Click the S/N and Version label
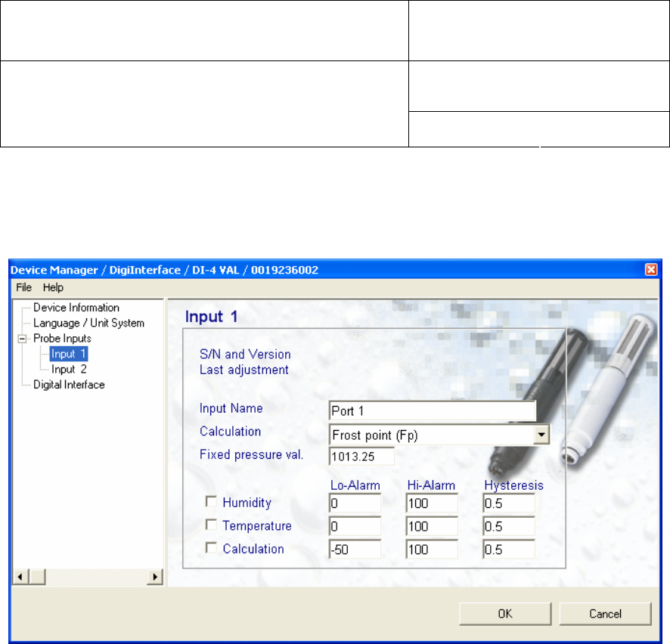Image resolution: width=670 pixels, height=644 pixels. 245,354
